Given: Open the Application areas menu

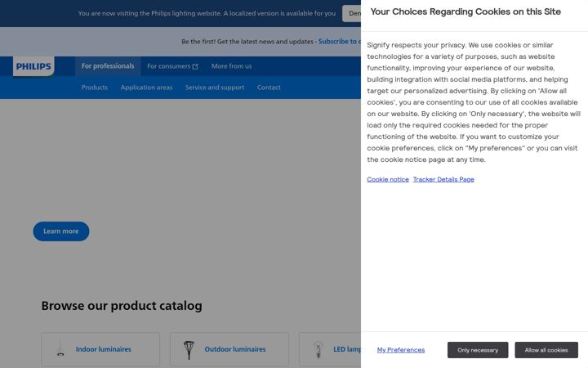Looking at the screenshot, I should (147, 88).
